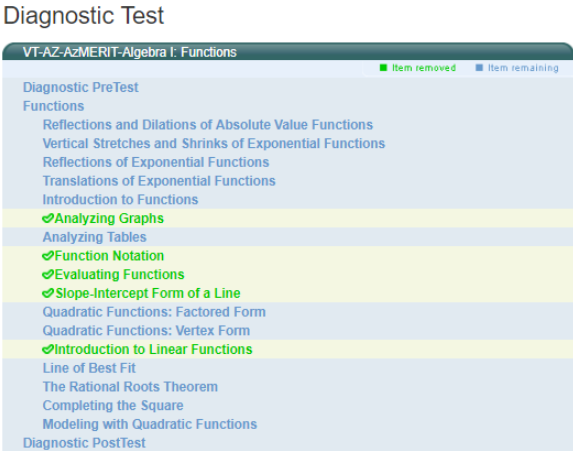Click the checkmark icon beside Analyzing Graphs
The height and width of the screenshot is (451, 573).
(48, 219)
